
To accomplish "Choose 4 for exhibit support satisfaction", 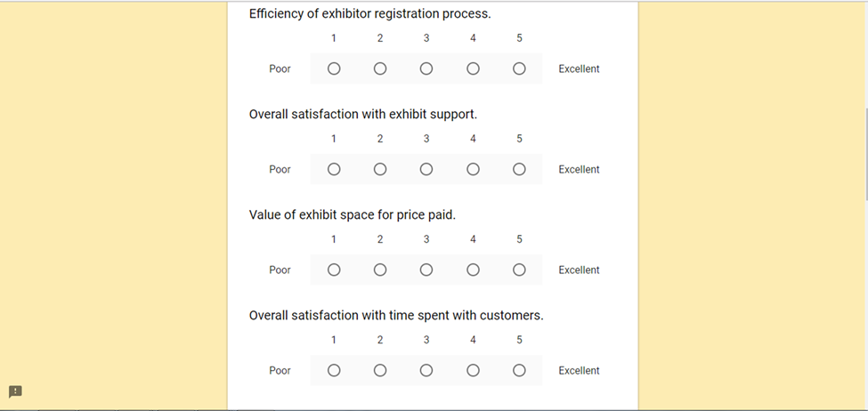I will click(473, 169).
